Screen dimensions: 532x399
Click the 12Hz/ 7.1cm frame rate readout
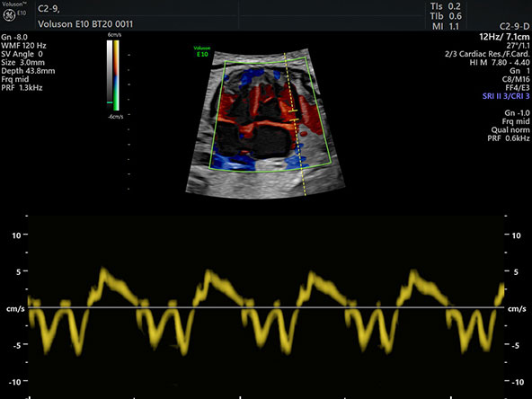pyautogui.click(x=504, y=37)
